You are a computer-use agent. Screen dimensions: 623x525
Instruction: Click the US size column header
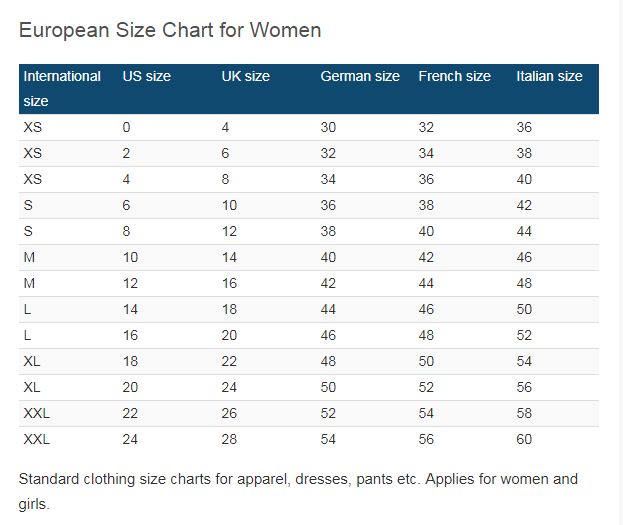pyautogui.click(x=147, y=76)
